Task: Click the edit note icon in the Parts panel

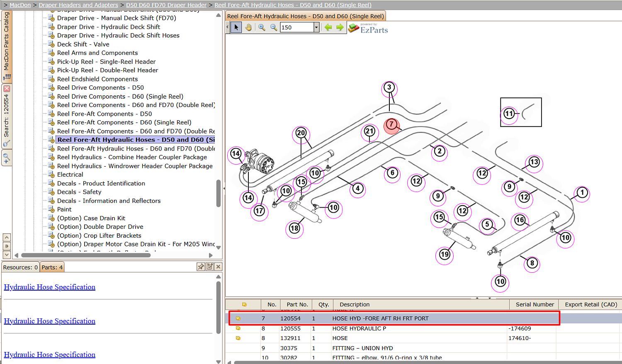Action: [x=210, y=267]
